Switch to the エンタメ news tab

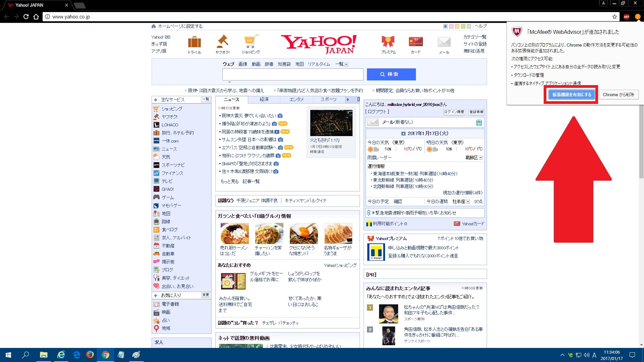click(x=297, y=100)
